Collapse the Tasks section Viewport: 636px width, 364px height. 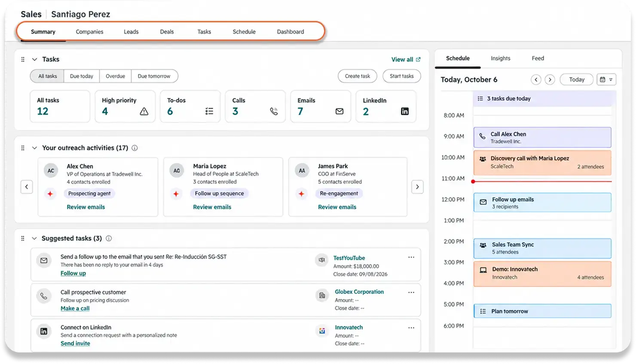tap(34, 59)
